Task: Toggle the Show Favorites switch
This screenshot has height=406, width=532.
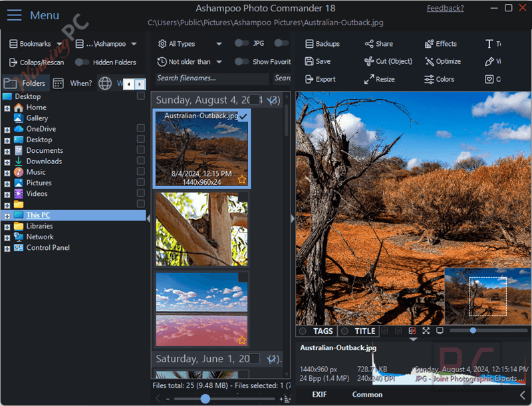Action: [241, 62]
